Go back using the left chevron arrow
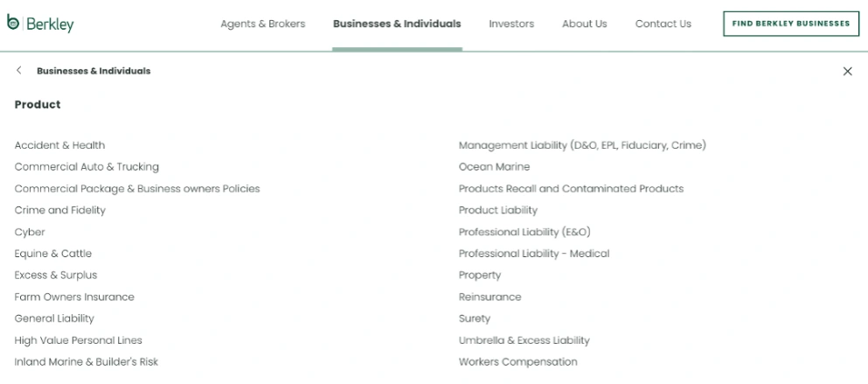 point(19,70)
